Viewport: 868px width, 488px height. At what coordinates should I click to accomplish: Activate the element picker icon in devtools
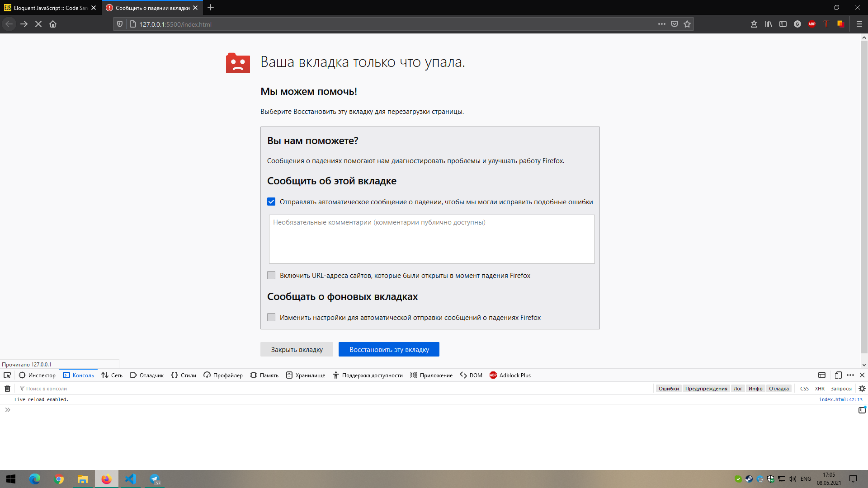[7, 375]
